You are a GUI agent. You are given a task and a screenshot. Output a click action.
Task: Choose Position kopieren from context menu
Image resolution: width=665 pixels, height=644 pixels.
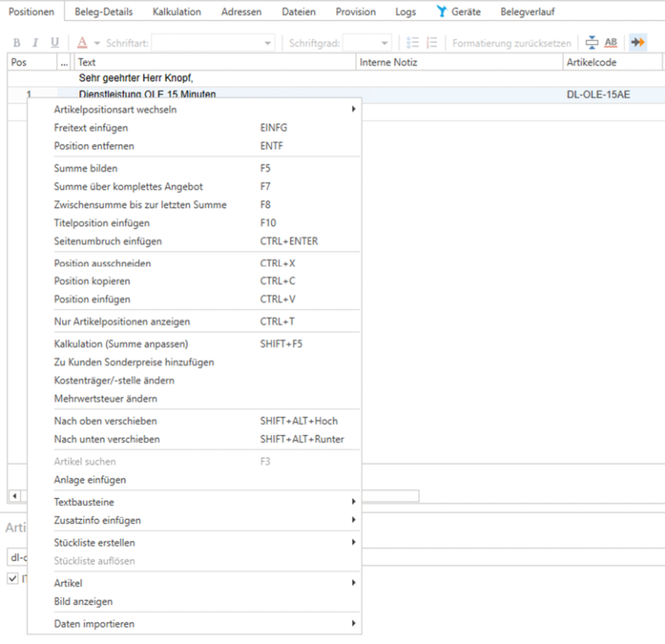[x=92, y=281]
